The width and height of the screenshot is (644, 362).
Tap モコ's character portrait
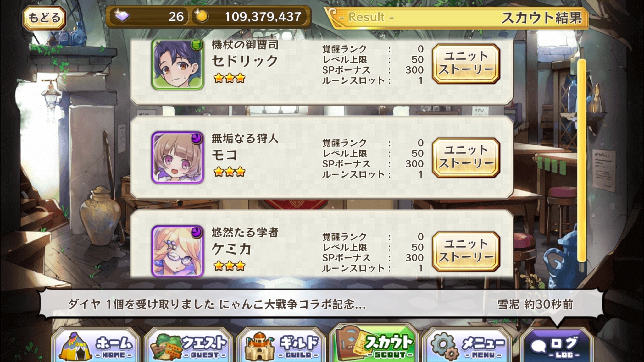tap(178, 158)
